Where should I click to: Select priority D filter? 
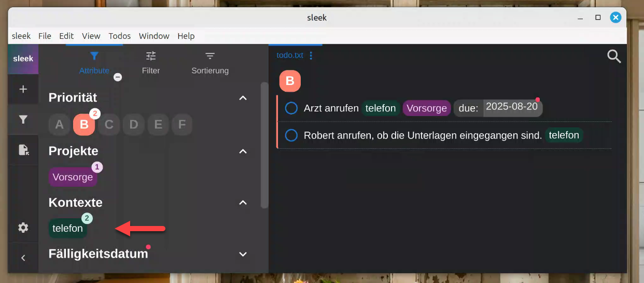tap(134, 124)
